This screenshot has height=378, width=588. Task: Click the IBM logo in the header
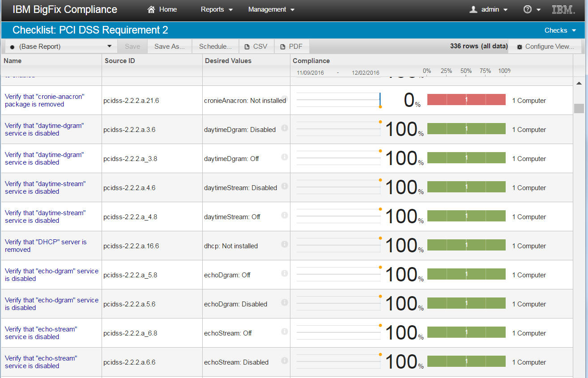(x=563, y=9)
